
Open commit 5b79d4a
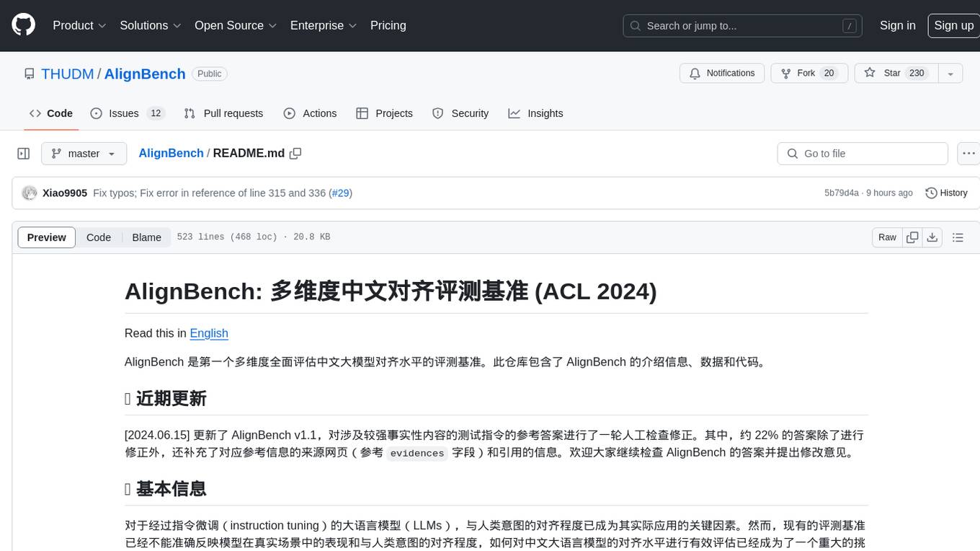[x=842, y=193]
